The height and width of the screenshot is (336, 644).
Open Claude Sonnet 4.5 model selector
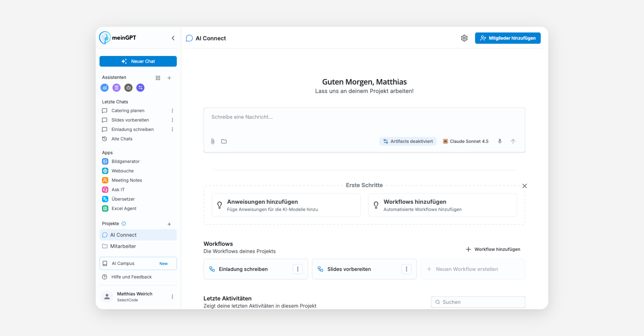click(x=466, y=141)
